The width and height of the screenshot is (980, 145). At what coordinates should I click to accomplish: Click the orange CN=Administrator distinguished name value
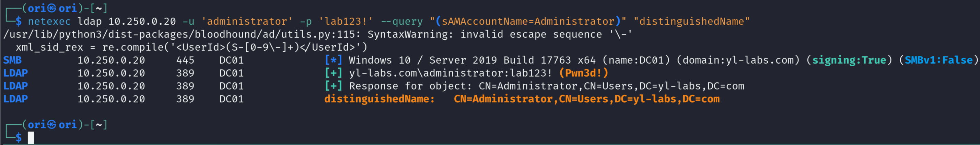(586, 99)
